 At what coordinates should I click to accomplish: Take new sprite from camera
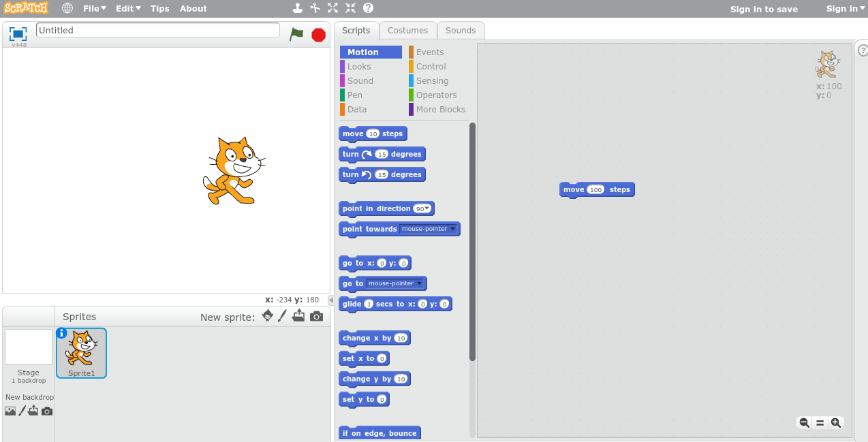[316, 316]
